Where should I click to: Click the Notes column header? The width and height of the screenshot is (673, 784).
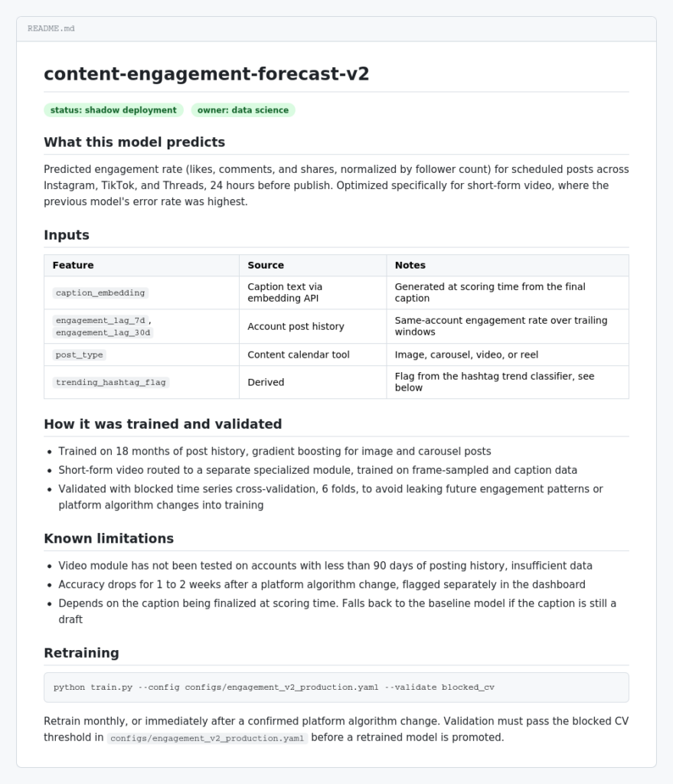410,265
